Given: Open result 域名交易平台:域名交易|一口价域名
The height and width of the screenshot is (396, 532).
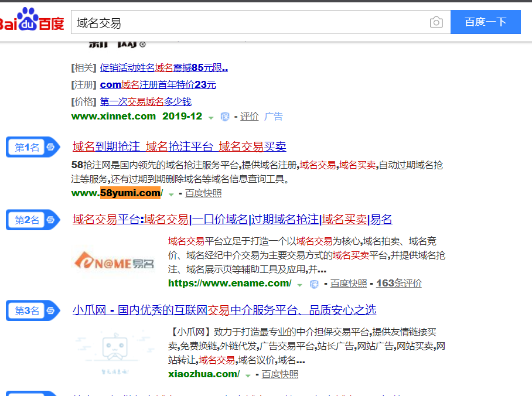Looking at the screenshot, I should point(233,220).
